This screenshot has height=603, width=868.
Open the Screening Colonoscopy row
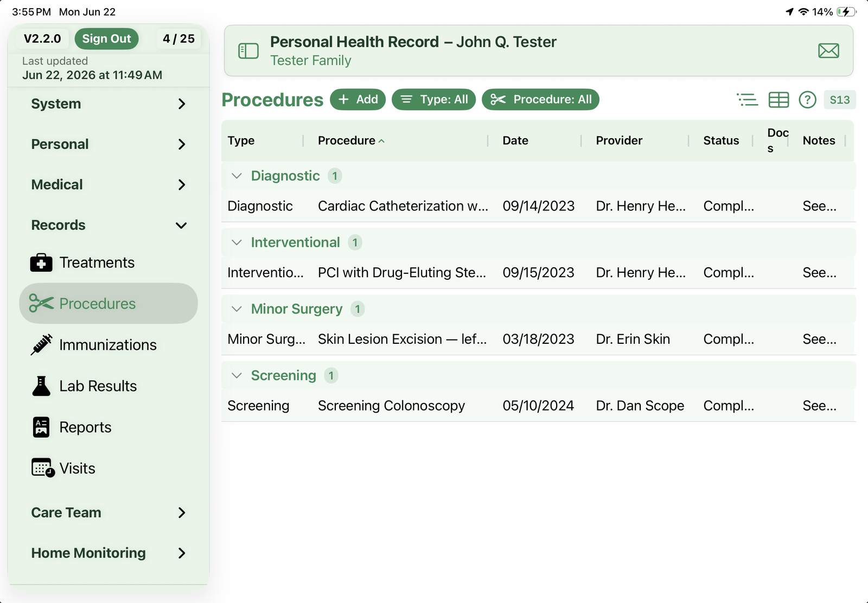pos(539,406)
